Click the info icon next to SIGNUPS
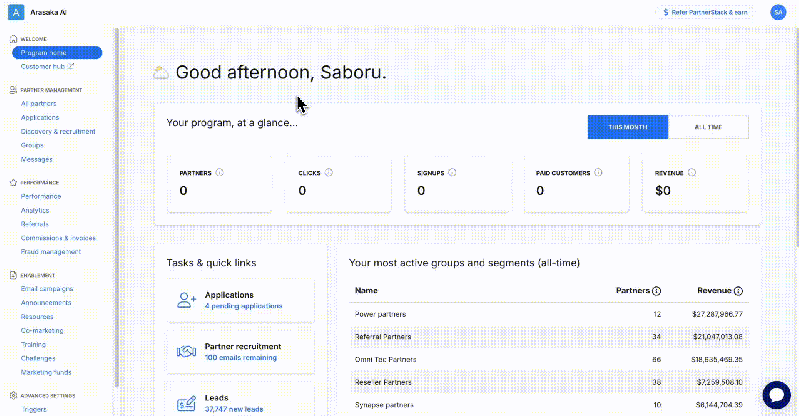The width and height of the screenshot is (799, 416). [453, 172]
